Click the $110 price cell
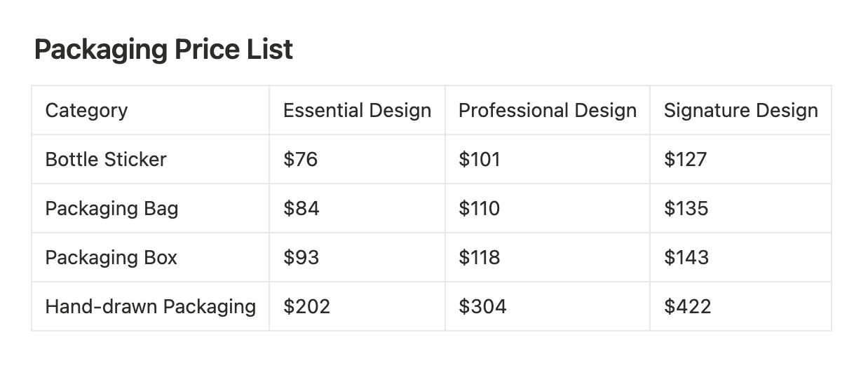The image size is (868, 370). pos(480,209)
